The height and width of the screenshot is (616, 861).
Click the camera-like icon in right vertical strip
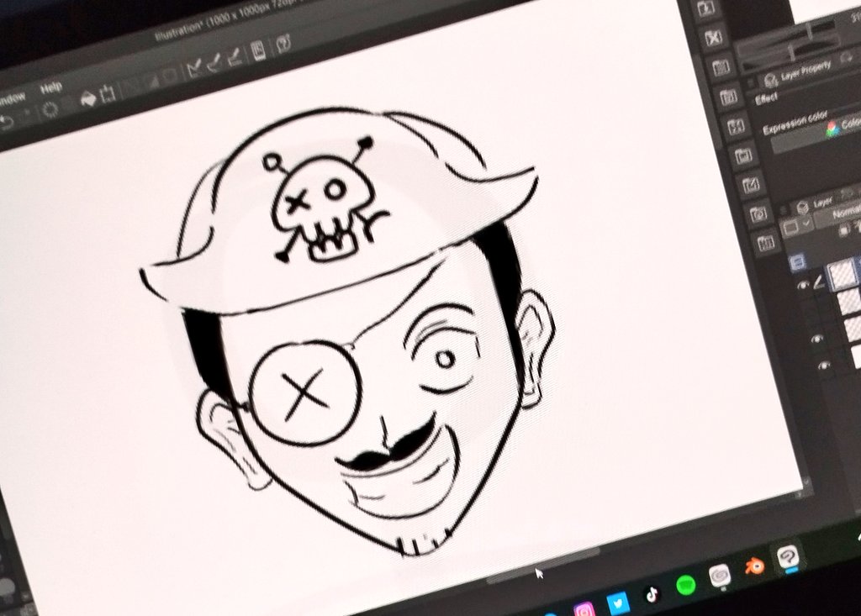tap(758, 213)
